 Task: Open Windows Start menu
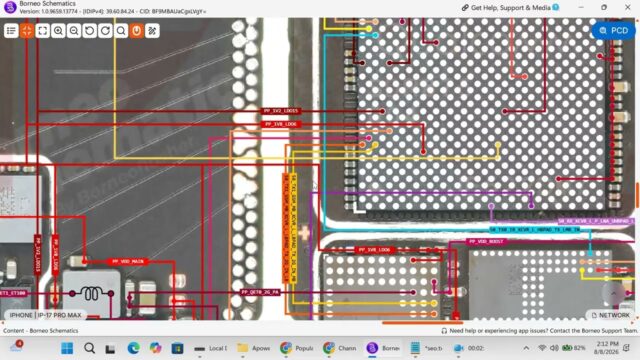point(67,348)
